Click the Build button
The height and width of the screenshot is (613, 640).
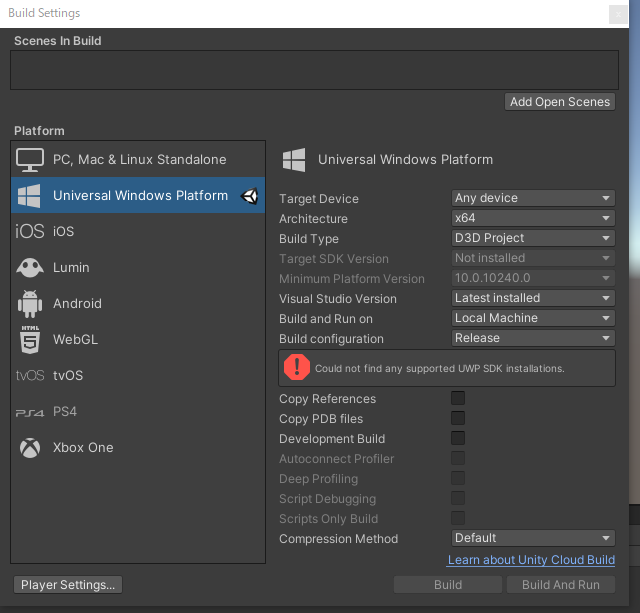(x=448, y=584)
